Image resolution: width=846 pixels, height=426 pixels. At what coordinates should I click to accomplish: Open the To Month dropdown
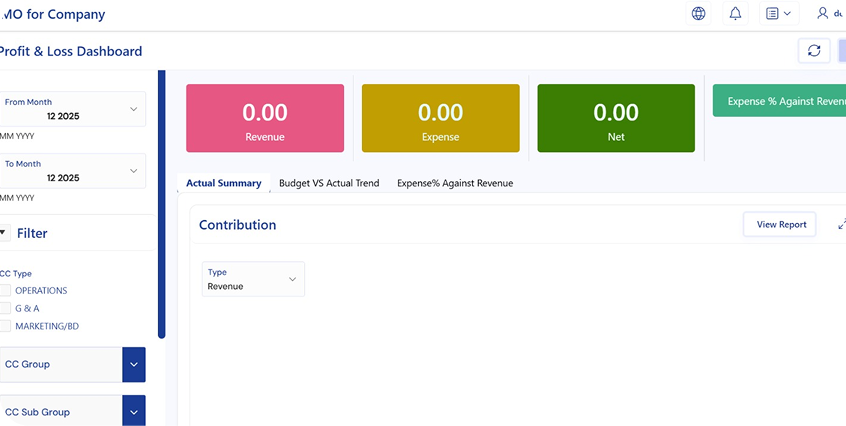pos(133,171)
